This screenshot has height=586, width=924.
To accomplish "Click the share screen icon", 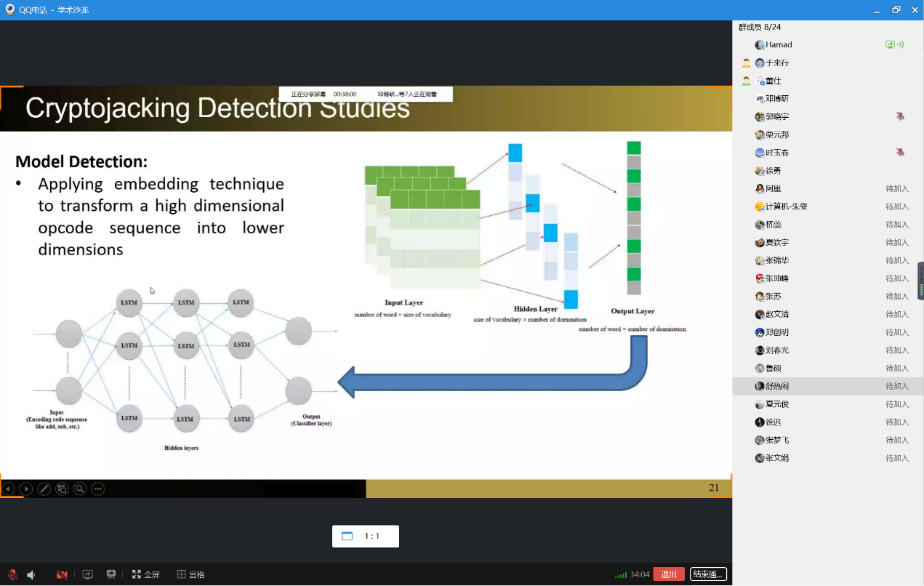I will [x=87, y=574].
